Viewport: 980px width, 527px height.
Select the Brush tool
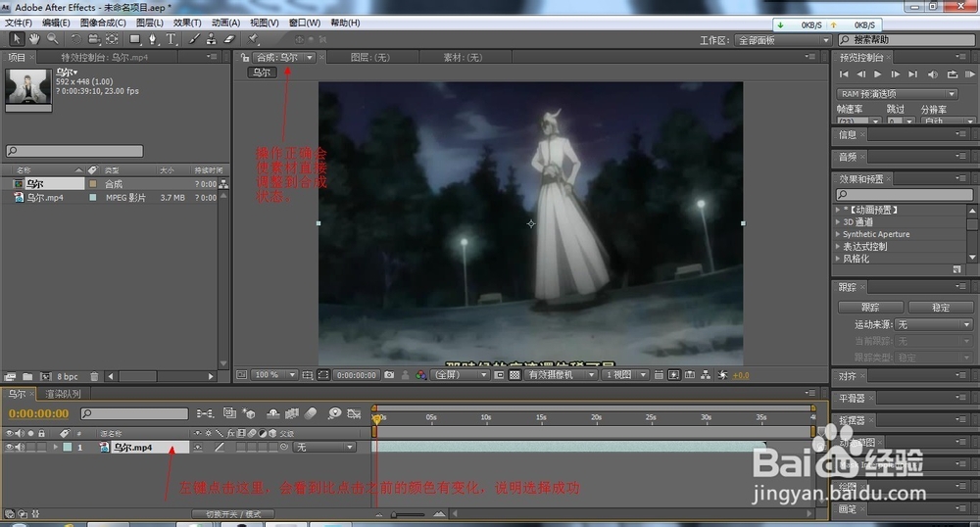tap(194, 39)
